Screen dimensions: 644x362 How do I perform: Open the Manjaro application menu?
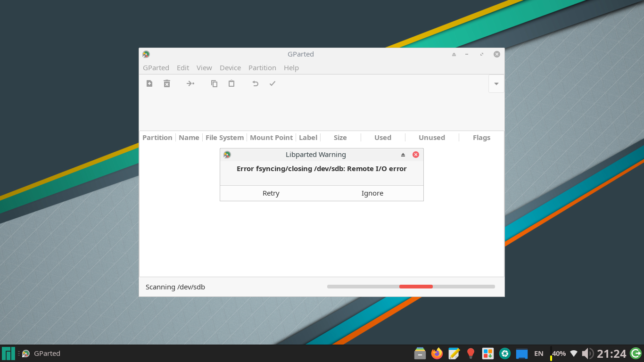pyautogui.click(x=8, y=353)
